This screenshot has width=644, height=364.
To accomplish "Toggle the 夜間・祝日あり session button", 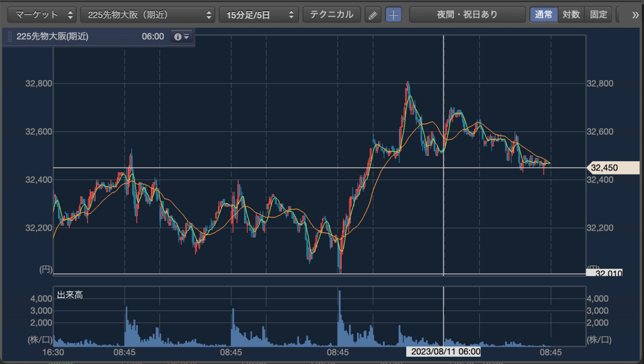I will (x=467, y=14).
